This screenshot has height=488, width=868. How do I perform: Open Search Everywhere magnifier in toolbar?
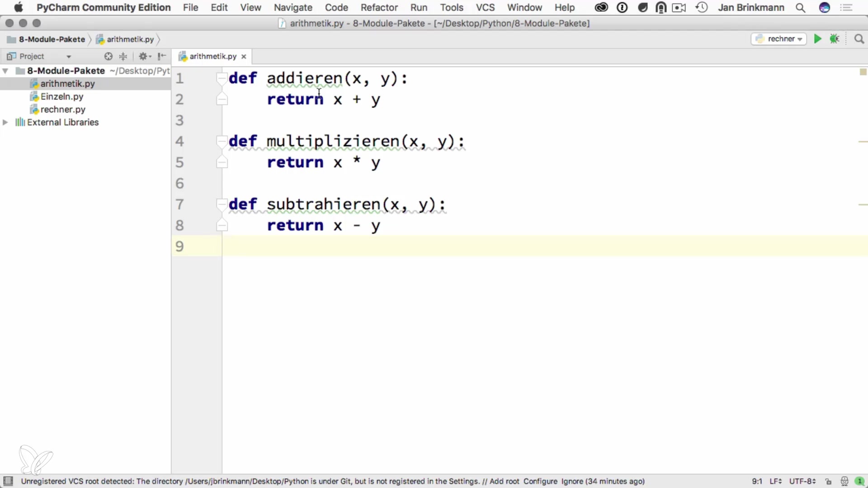(859, 39)
